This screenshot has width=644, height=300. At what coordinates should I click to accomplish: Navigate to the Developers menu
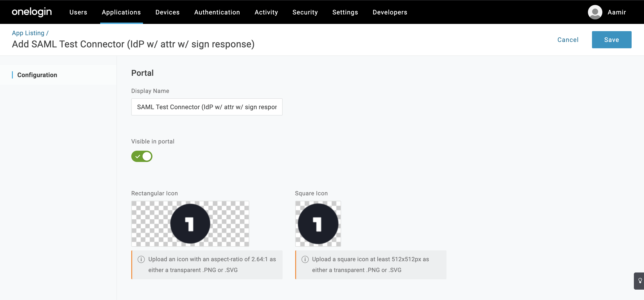coord(390,12)
